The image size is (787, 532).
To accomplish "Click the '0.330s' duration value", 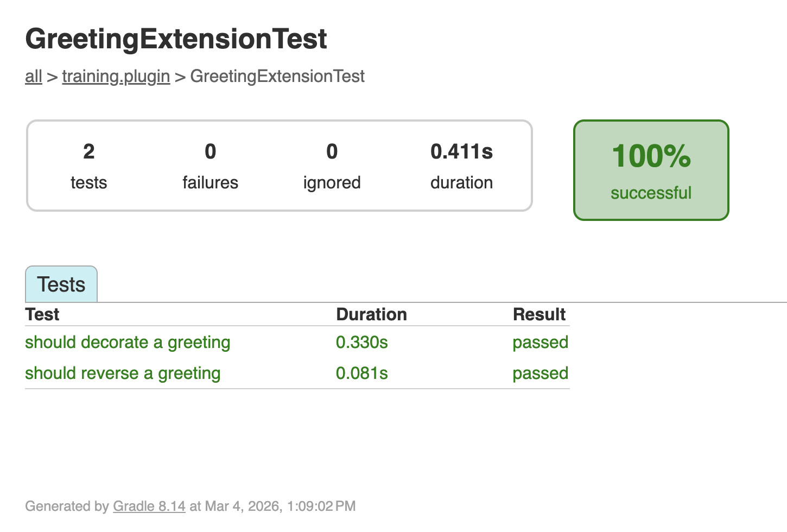I will point(362,342).
